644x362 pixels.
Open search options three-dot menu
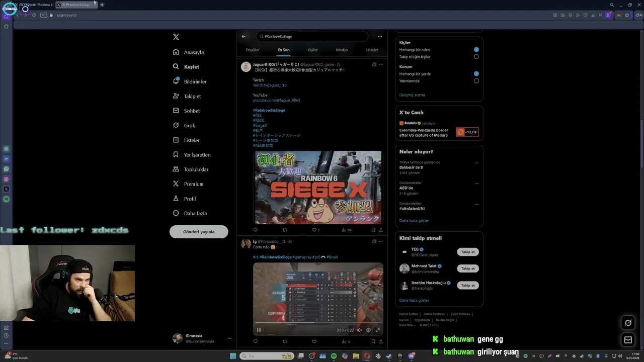tap(380, 36)
